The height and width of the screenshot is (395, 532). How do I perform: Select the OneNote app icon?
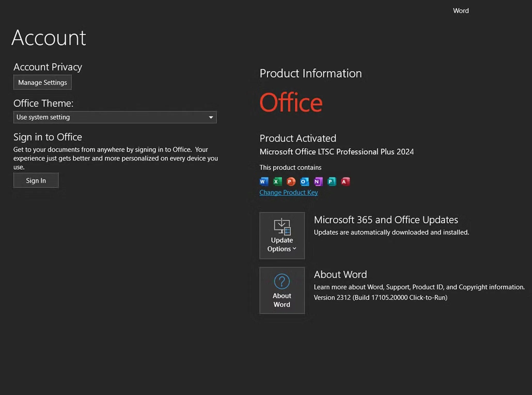pyautogui.click(x=318, y=181)
